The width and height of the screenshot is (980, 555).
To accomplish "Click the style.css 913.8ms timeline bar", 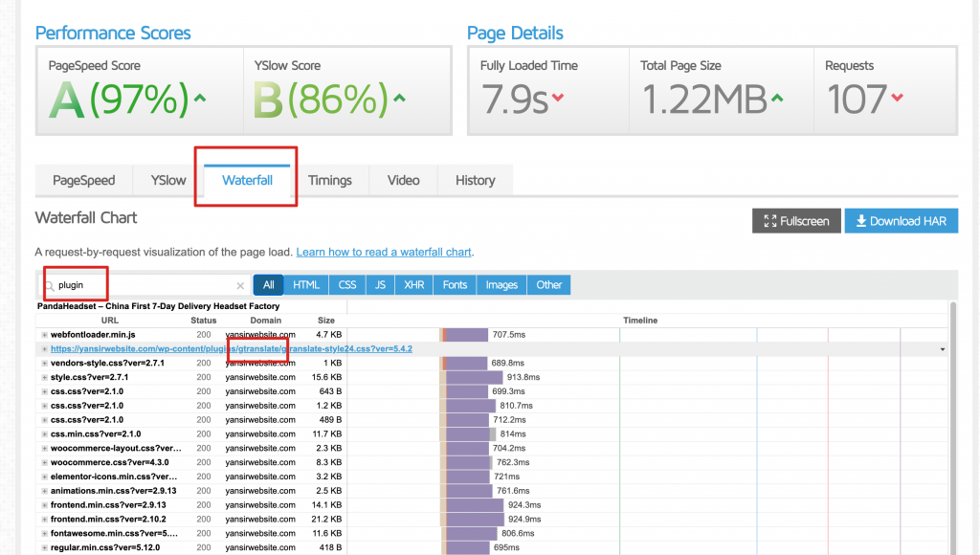I will pyautogui.click(x=475, y=377).
